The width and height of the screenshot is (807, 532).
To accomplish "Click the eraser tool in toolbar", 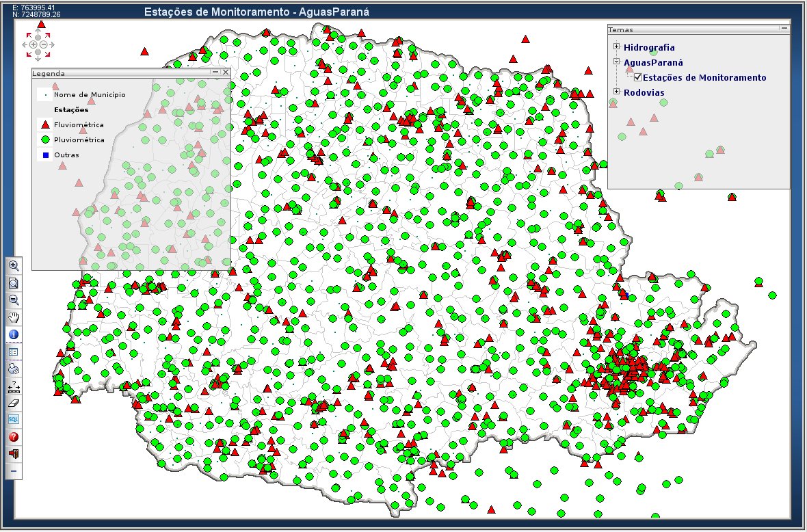I will click(x=14, y=403).
